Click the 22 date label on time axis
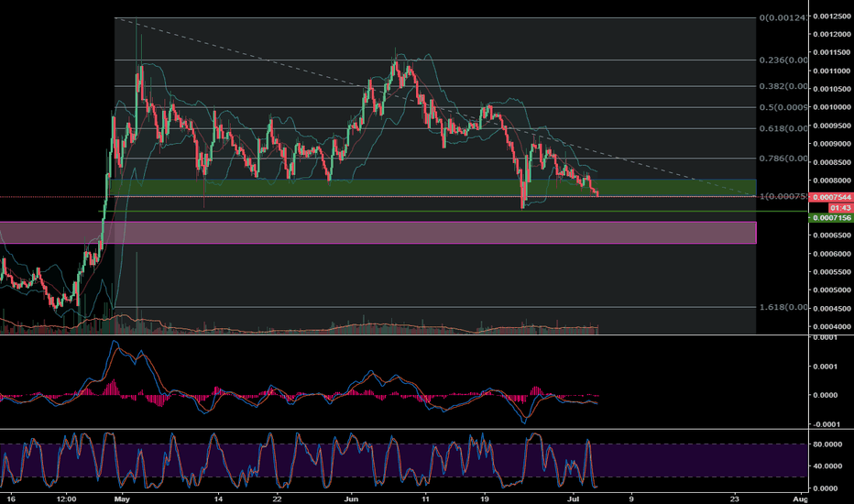The height and width of the screenshot is (504, 854). (x=278, y=499)
